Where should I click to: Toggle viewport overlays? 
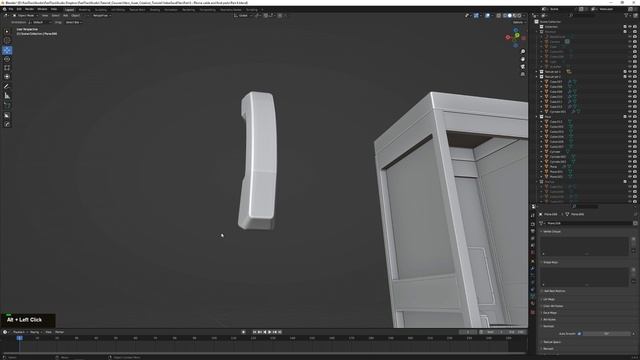(x=488, y=16)
